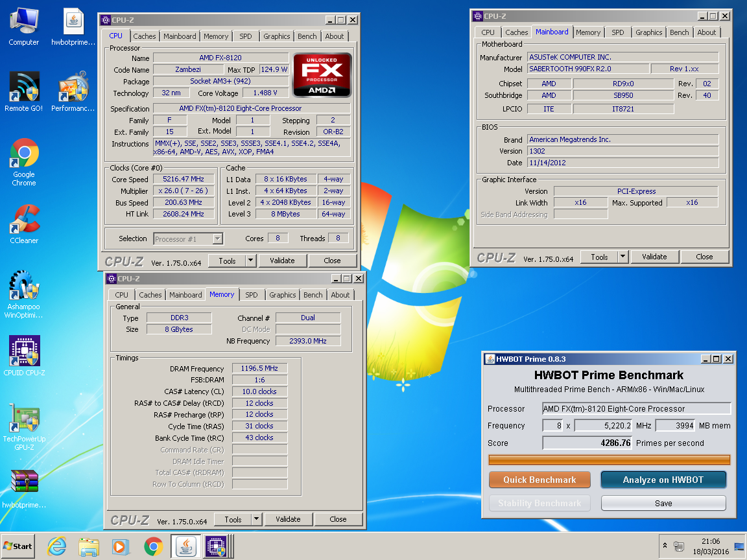
Task: Expand Tools dropdown arrow in Mainboard window
Action: (623, 257)
